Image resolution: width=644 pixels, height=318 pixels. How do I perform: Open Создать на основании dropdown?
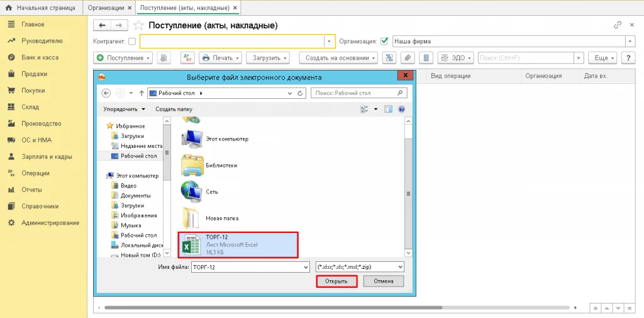click(338, 58)
